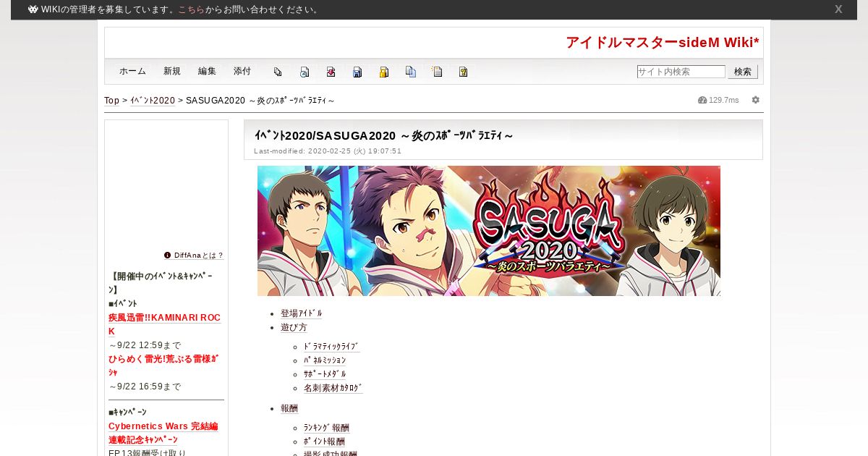
Task: Click the page-with-clock history icon
Action: [x=305, y=72]
